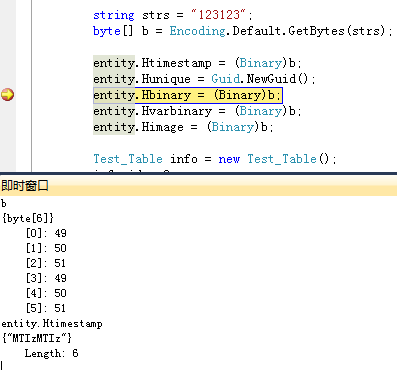397x370 pixels.
Task: Click the [3]: 49 array entry
Action: (x=46, y=278)
